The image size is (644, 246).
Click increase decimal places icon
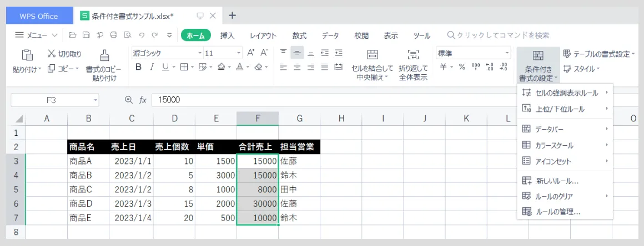(x=490, y=67)
